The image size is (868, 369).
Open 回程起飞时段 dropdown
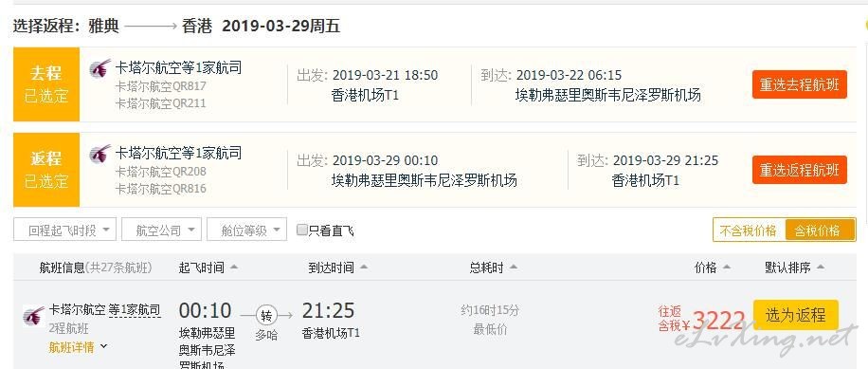coord(64,230)
